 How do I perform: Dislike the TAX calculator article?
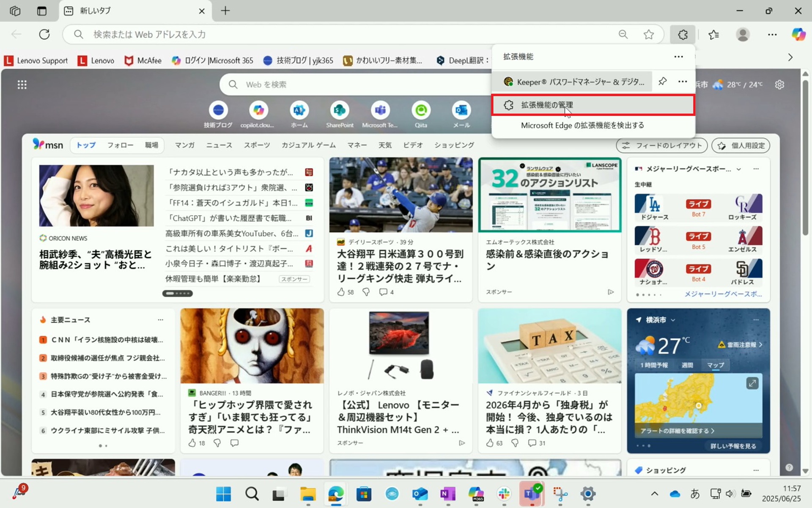515,443
